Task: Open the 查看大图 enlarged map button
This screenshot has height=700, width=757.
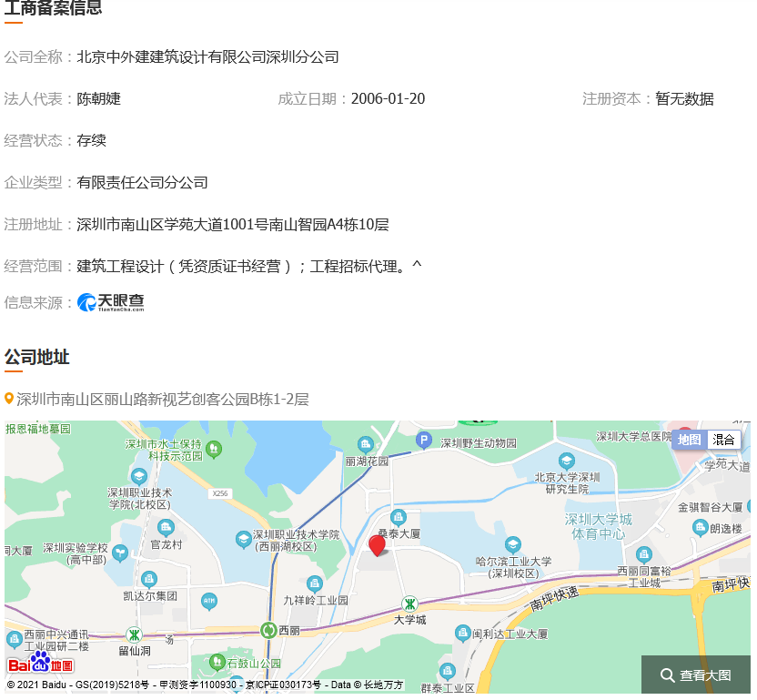Action: pos(696,675)
